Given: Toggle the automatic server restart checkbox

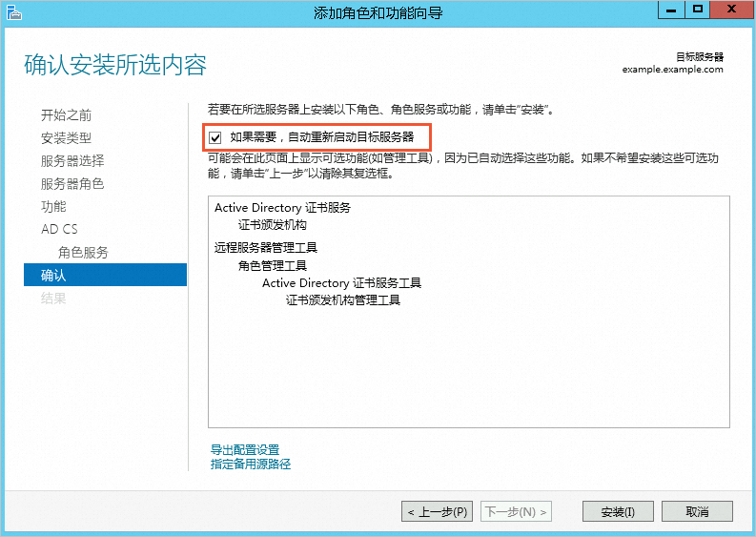Looking at the screenshot, I should [215, 138].
